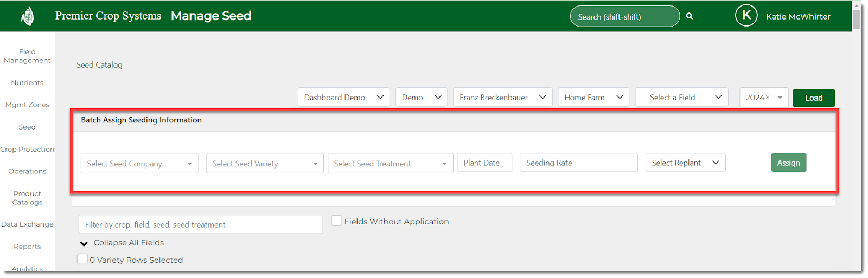Open the Demo dropdown
Image resolution: width=868 pixels, height=278 pixels.
(422, 98)
